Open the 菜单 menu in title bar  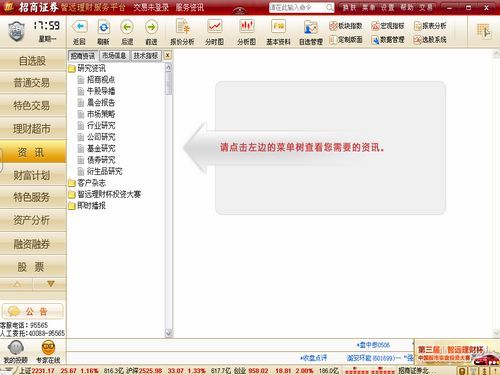click(x=368, y=7)
